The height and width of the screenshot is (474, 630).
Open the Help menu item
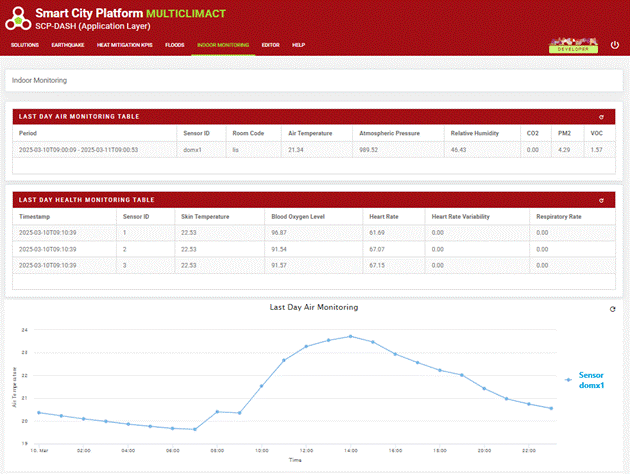pyautogui.click(x=298, y=45)
